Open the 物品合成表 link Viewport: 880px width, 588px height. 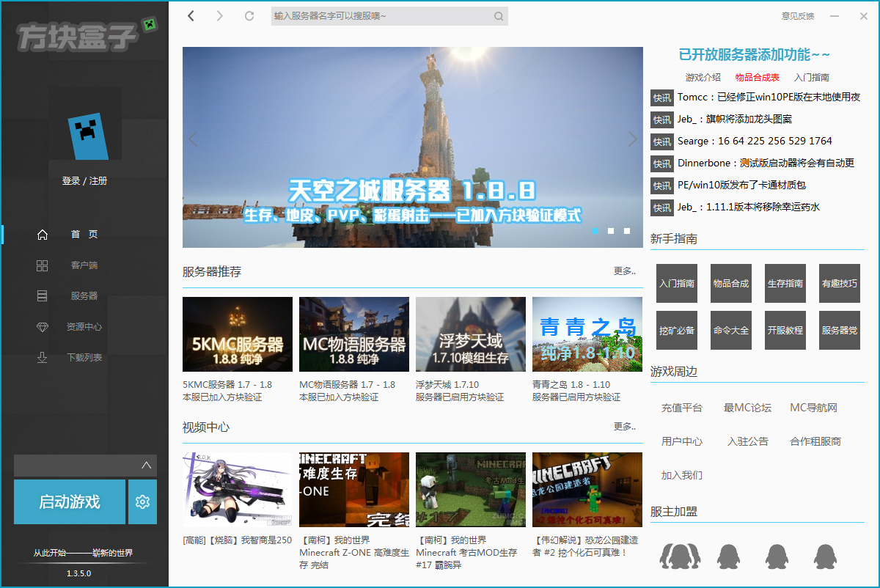[x=757, y=77]
